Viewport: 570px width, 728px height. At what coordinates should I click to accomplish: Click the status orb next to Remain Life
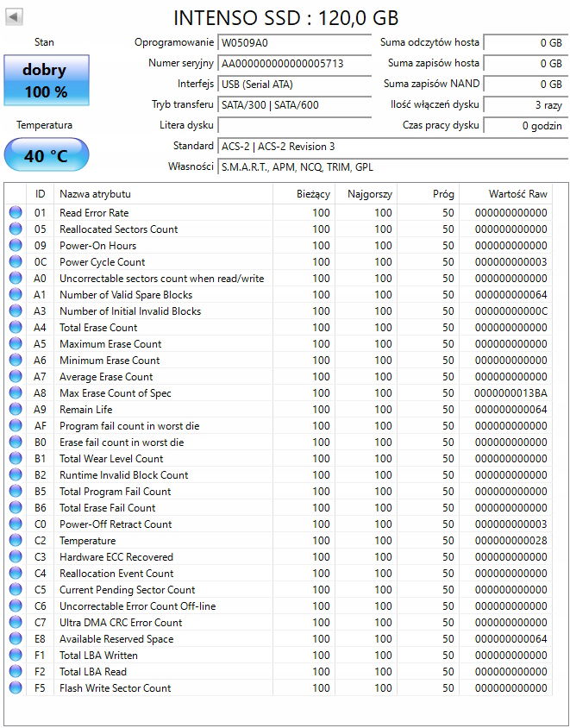coord(16,410)
